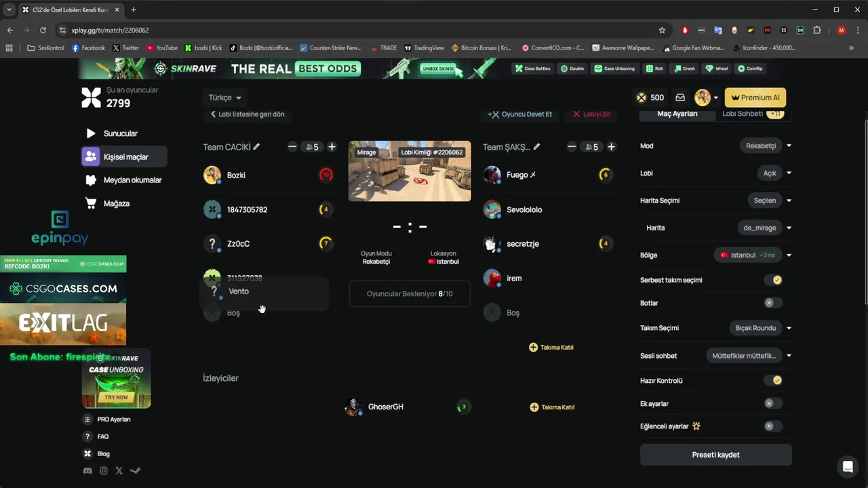
Task: Click the Mirage map thumbnail
Action: click(410, 171)
